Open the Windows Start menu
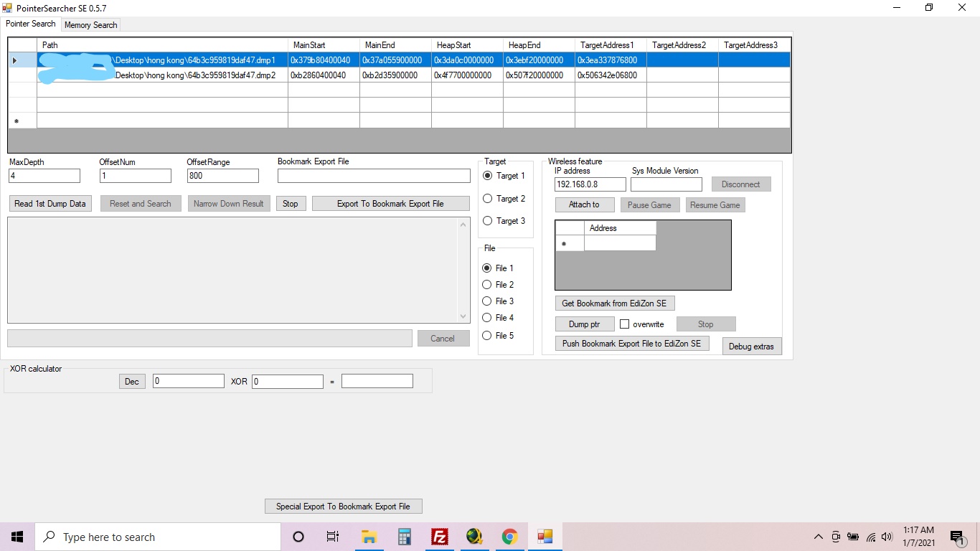 [17, 537]
